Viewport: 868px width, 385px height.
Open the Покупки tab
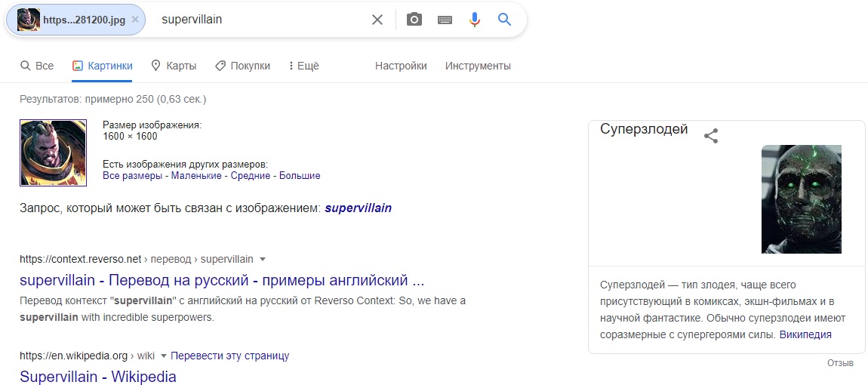click(x=242, y=66)
